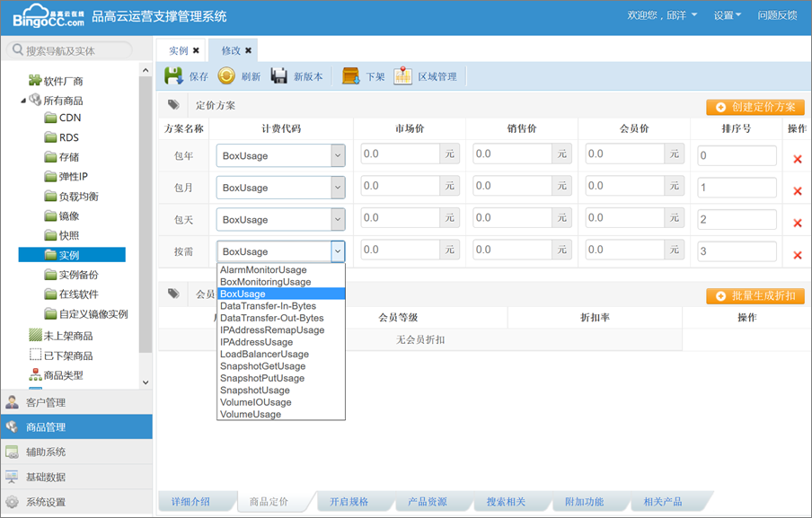Select the 实例 folder in tree
This screenshot has width=812, height=518.
(72, 255)
